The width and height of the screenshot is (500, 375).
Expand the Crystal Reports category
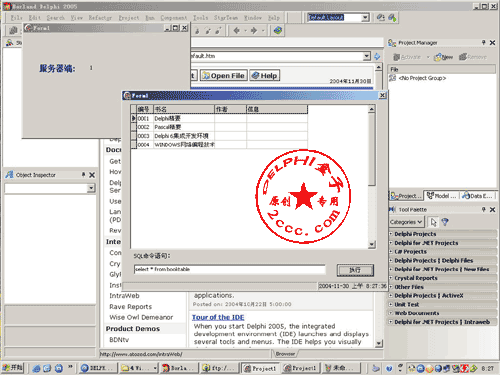[391, 278]
